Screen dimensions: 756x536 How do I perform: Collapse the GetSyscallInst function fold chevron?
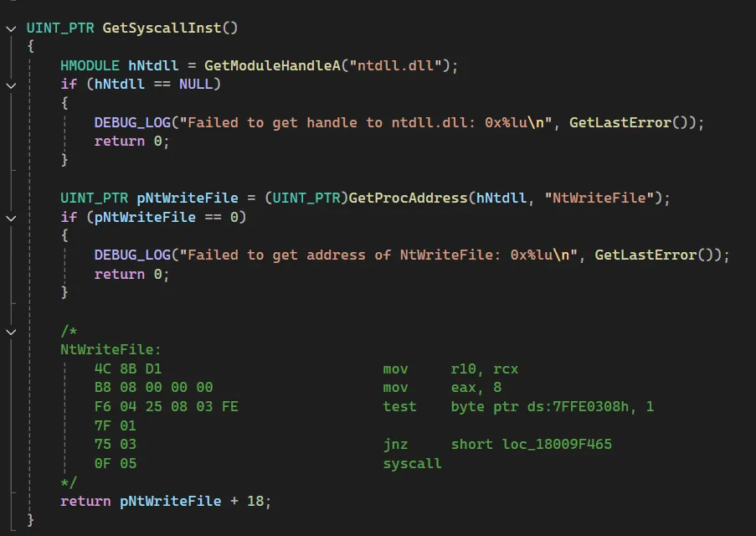pyautogui.click(x=10, y=28)
